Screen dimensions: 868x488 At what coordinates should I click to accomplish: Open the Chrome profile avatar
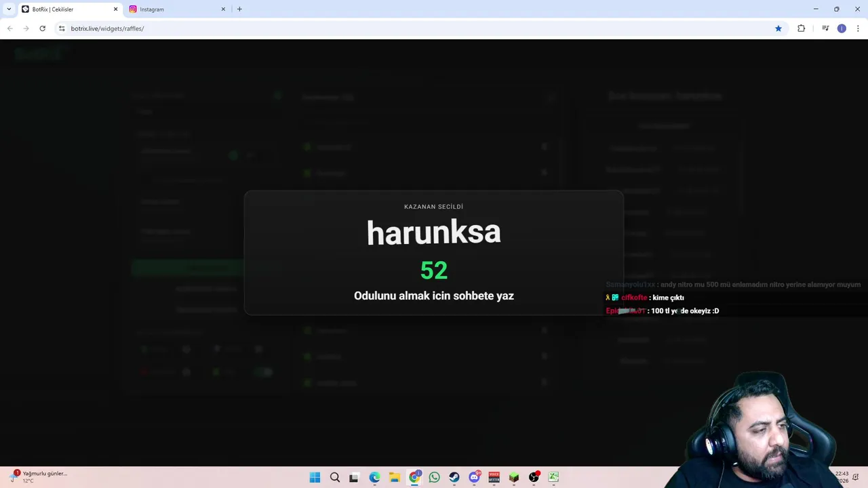point(842,28)
